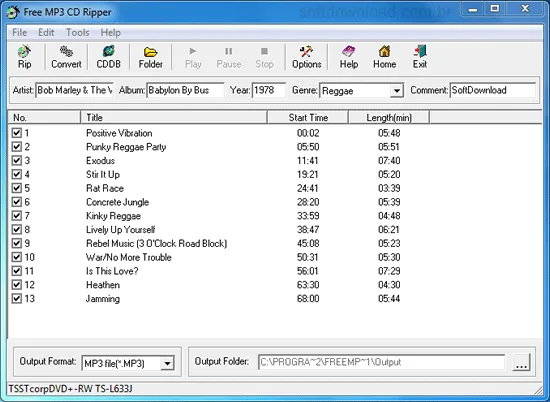Select the Jamming track title
The width and height of the screenshot is (550, 402).
coord(103,299)
